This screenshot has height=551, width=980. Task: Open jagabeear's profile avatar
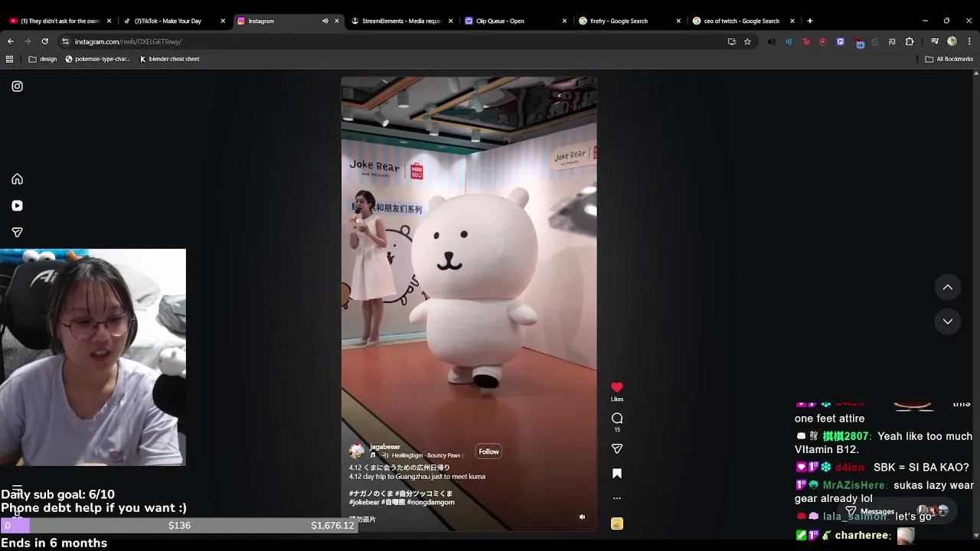point(357,452)
